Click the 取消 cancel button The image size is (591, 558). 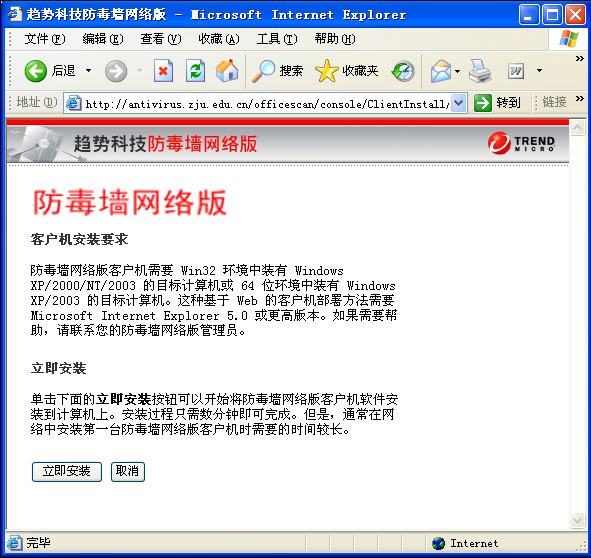(128, 472)
